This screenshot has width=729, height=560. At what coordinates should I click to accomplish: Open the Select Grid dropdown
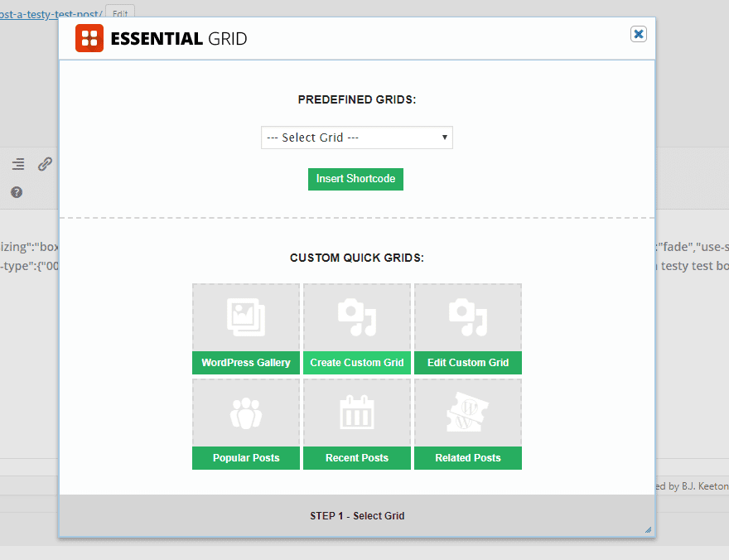(356, 138)
